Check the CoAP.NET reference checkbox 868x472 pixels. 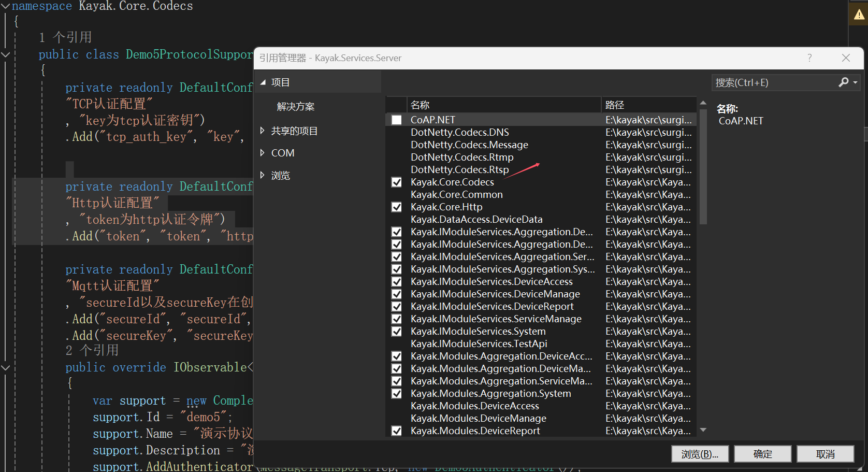tap(397, 120)
